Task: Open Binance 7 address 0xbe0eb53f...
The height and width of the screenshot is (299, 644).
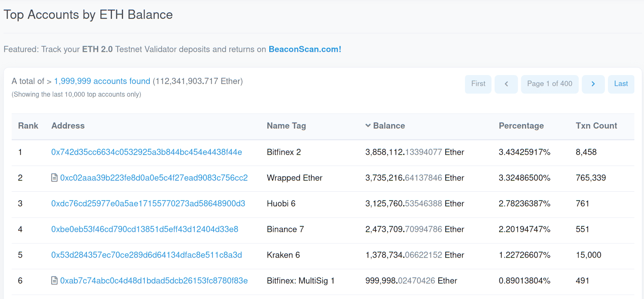Action: click(x=144, y=229)
